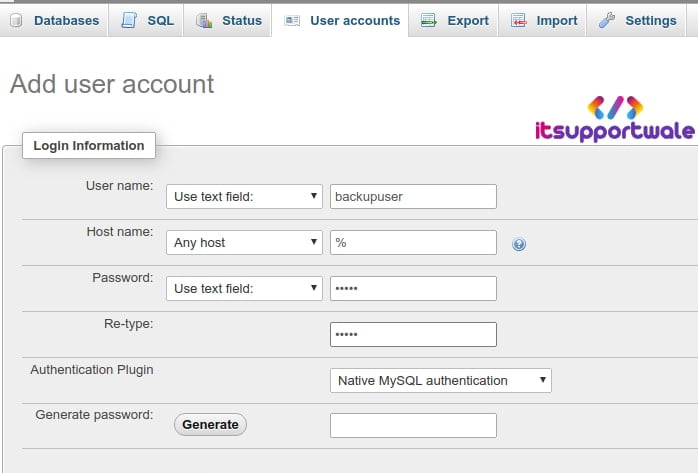Click the 'Re-type:' label
This screenshot has width=698, height=473.
pos(129,324)
